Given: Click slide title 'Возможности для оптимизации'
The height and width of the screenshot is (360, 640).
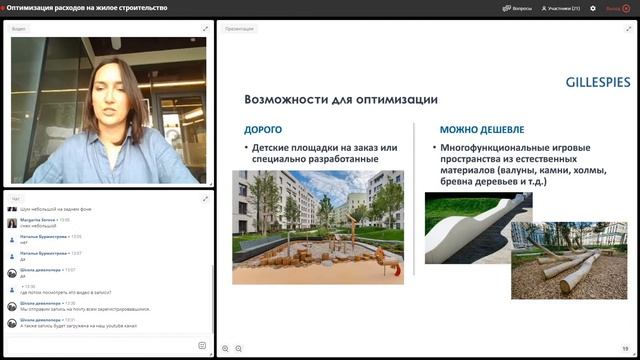Looking at the screenshot, I should 341,99.
